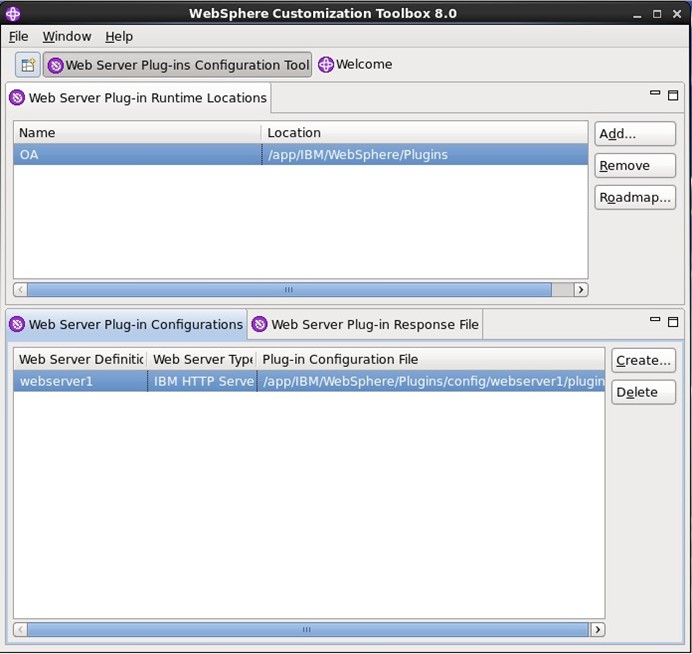Maximize the Runtime Locations panel
The width and height of the screenshot is (692, 654).
click(673, 95)
